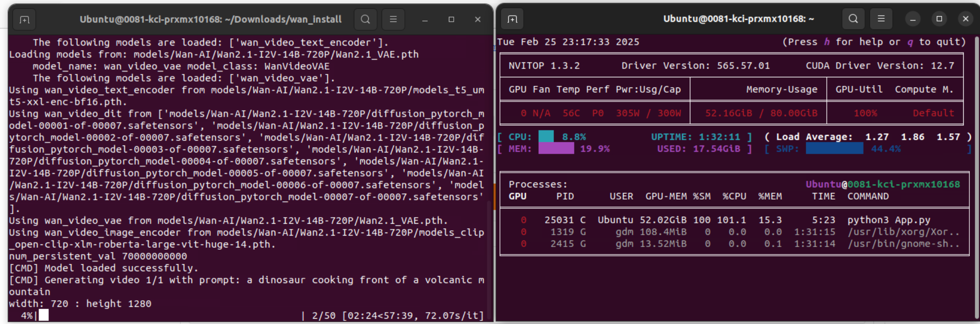Click the title 'Ubuntu@0081-kci-prxmx10168: ~/Downloads/wan_install'
This screenshot has width=980, height=324.
211,19
